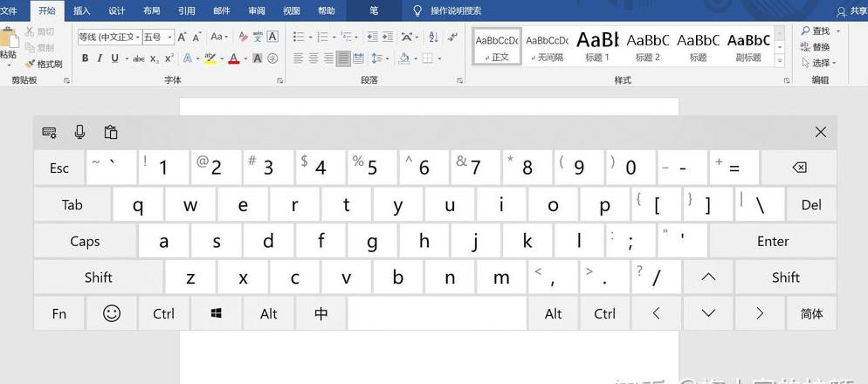Switch to the 布局 ribbon tab
868x384 pixels.
click(x=152, y=10)
